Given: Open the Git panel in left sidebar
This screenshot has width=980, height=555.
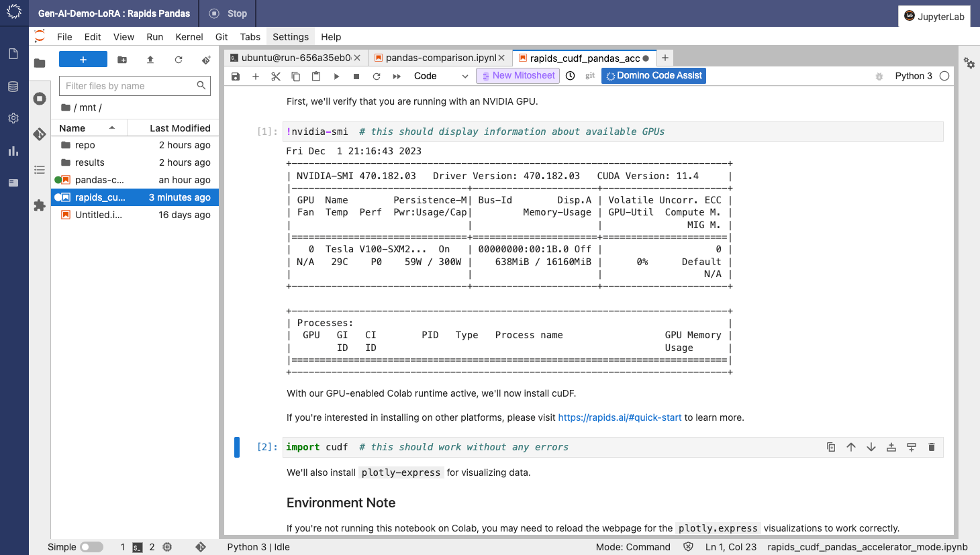Looking at the screenshot, I should point(40,134).
